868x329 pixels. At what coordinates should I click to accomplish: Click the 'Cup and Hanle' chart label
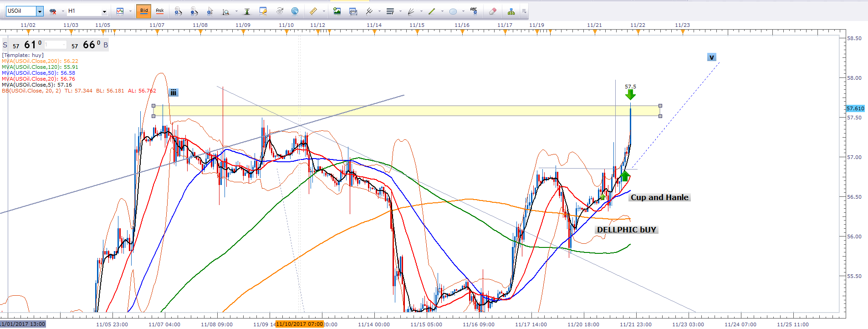(x=659, y=197)
